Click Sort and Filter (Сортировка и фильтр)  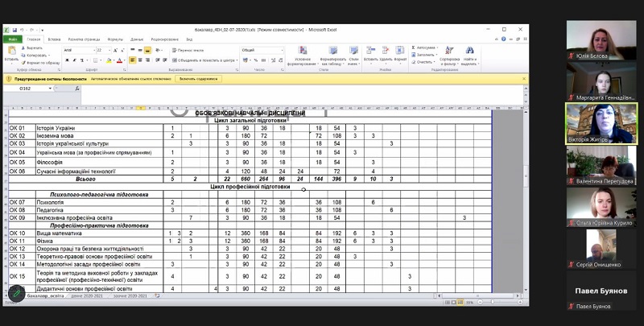(x=449, y=56)
